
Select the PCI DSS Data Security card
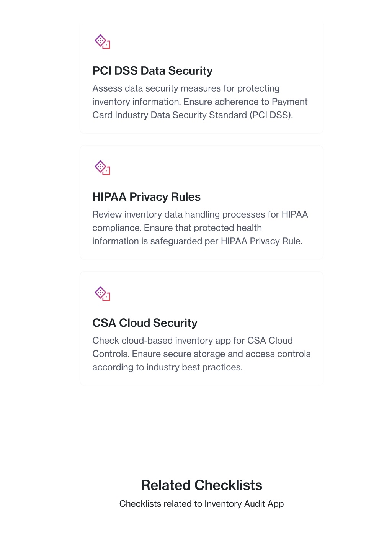201,78
